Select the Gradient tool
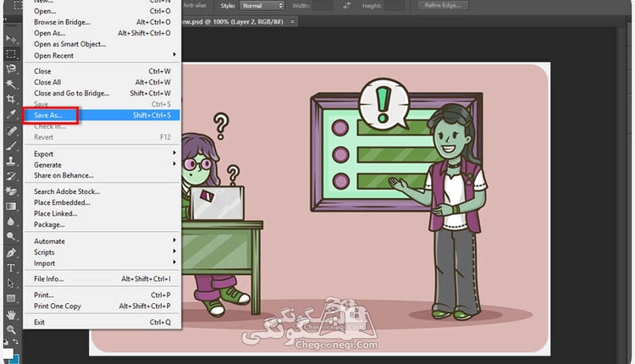Image resolution: width=635 pixels, height=364 pixels. coord(11,207)
